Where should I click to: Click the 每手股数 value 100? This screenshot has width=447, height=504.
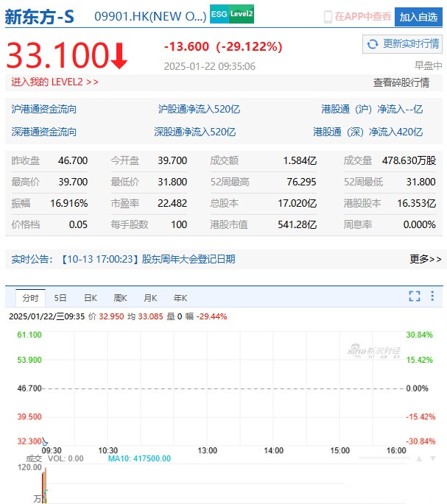(x=179, y=224)
